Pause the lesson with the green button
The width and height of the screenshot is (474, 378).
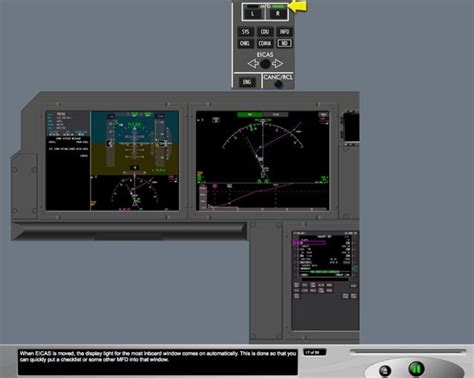click(416, 368)
